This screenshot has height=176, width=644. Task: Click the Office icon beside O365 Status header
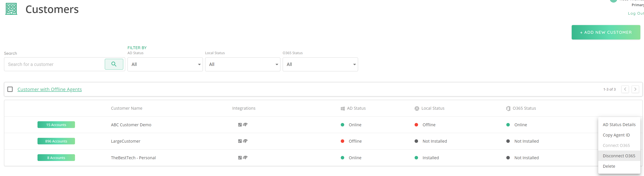508,109
